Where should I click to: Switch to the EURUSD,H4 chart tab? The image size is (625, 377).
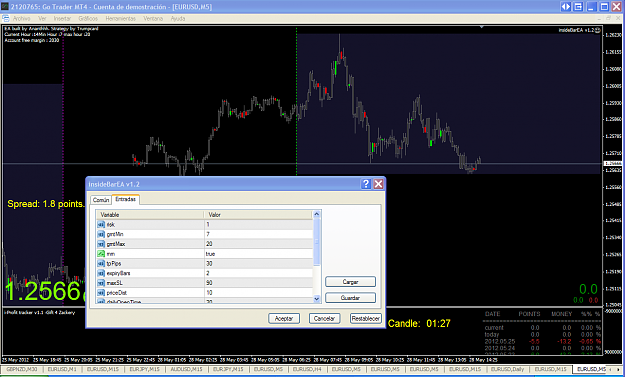[307, 369]
